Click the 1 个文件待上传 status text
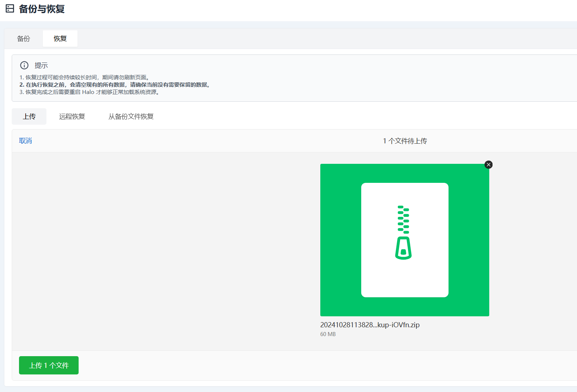Image resolution: width=577 pixels, height=392 pixels. (405, 141)
